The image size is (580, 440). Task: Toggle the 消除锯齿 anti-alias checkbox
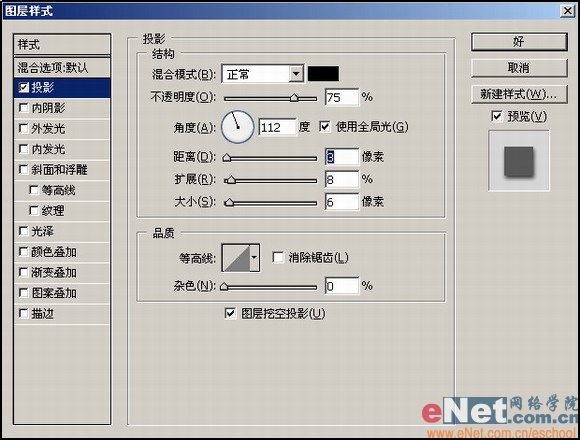pyautogui.click(x=277, y=257)
